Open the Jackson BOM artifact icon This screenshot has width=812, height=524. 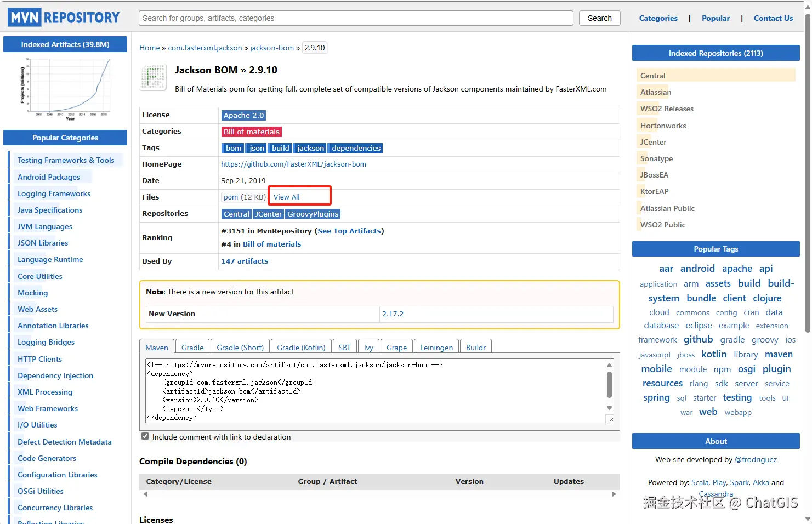[154, 77]
